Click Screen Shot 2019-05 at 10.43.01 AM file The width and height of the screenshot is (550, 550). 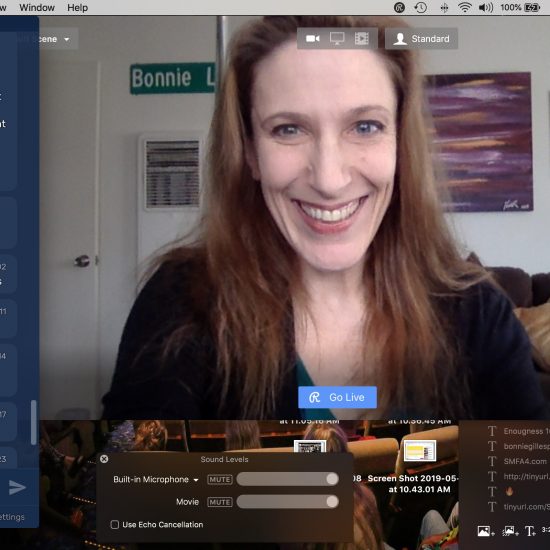tap(413, 484)
